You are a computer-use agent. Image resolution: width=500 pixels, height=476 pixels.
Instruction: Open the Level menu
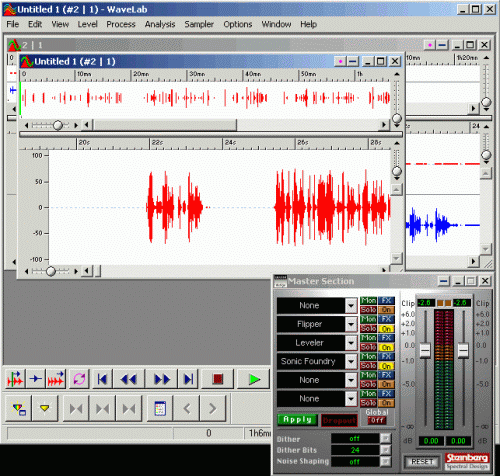tap(87, 24)
